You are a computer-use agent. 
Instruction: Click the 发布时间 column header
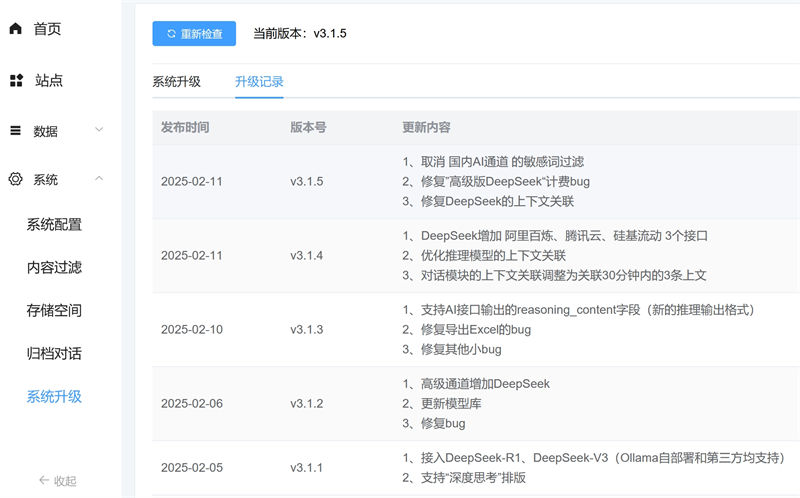pos(185,127)
